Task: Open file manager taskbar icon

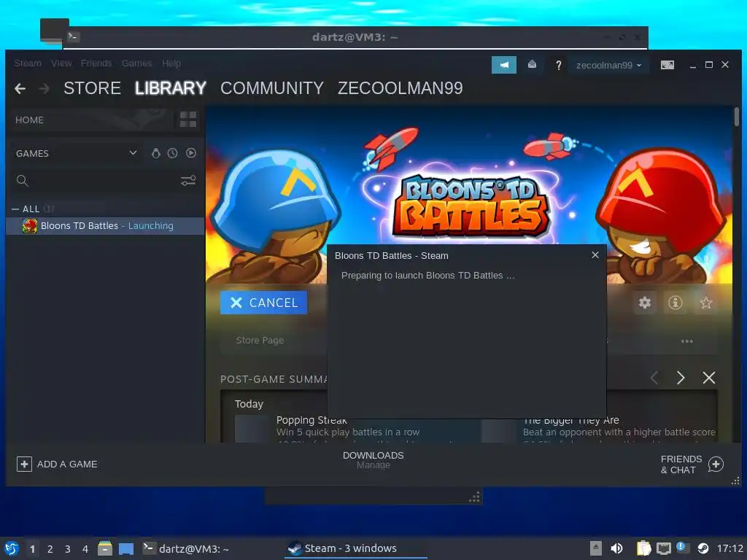Action: (105, 548)
